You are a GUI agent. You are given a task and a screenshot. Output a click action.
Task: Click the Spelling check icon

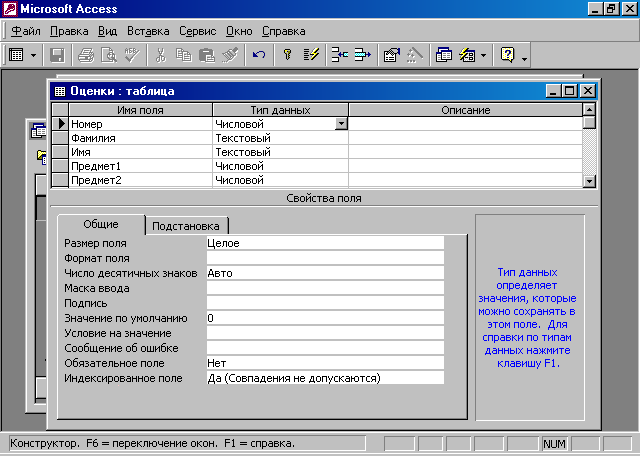pyautogui.click(x=132, y=55)
